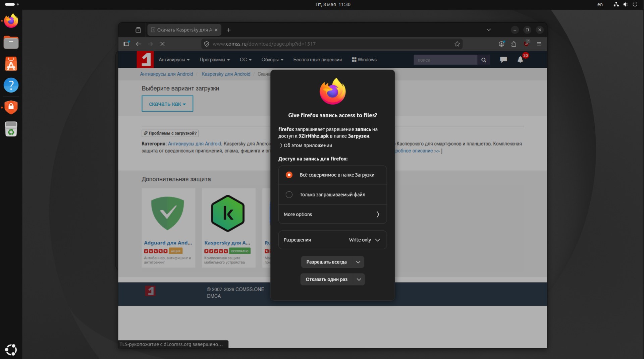
Task: Click the site search field
Action: click(445, 60)
